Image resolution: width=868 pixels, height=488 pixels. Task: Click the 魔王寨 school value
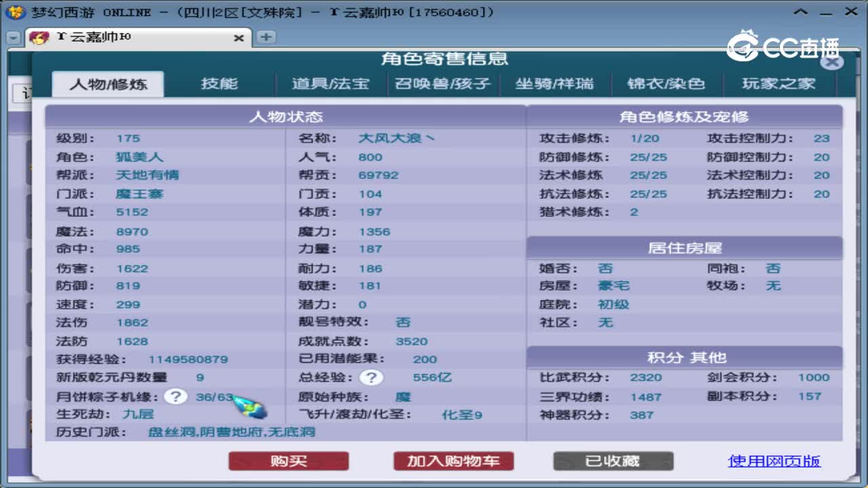(140, 194)
